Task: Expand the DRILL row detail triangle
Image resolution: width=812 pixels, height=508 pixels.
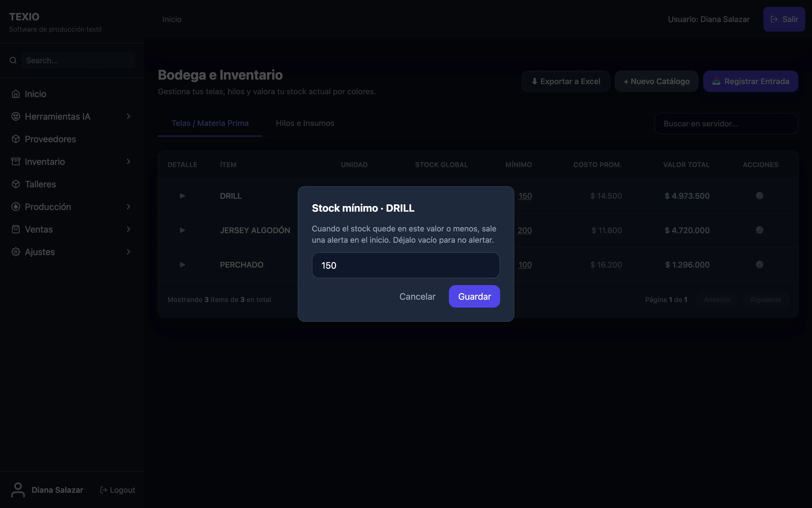Action: (182, 196)
